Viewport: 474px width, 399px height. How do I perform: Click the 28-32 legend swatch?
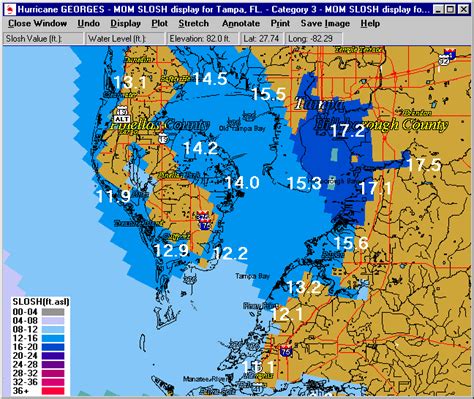(53, 373)
